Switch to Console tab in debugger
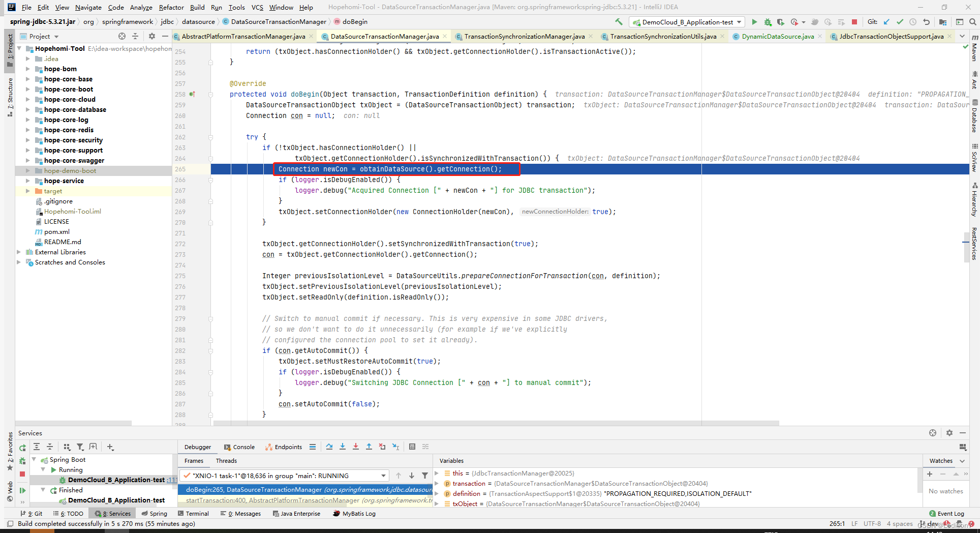This screenshot has height=533, width=980. click(239, 447)
